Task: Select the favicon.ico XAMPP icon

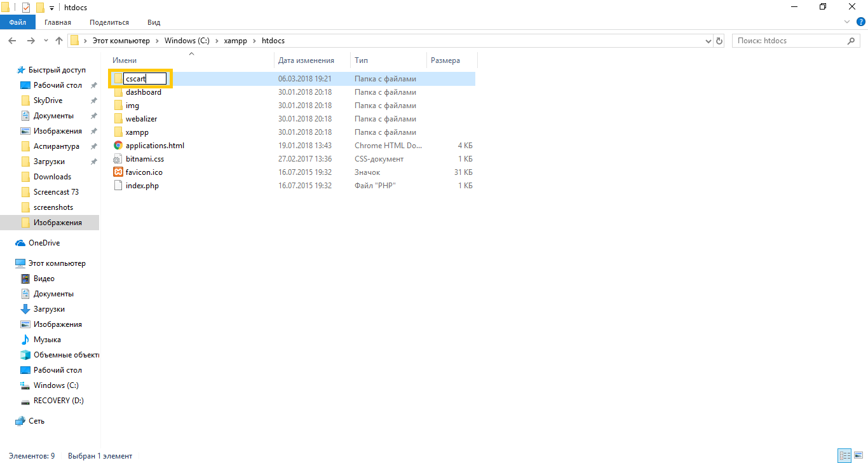Action: (118, 172)
